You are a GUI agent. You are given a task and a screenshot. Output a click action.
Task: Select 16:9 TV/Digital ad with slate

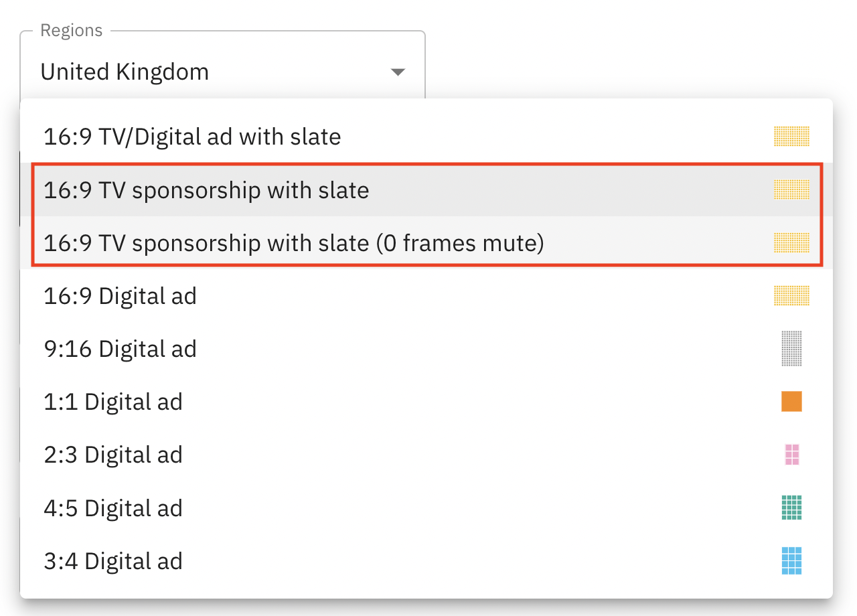click(192, 137)
